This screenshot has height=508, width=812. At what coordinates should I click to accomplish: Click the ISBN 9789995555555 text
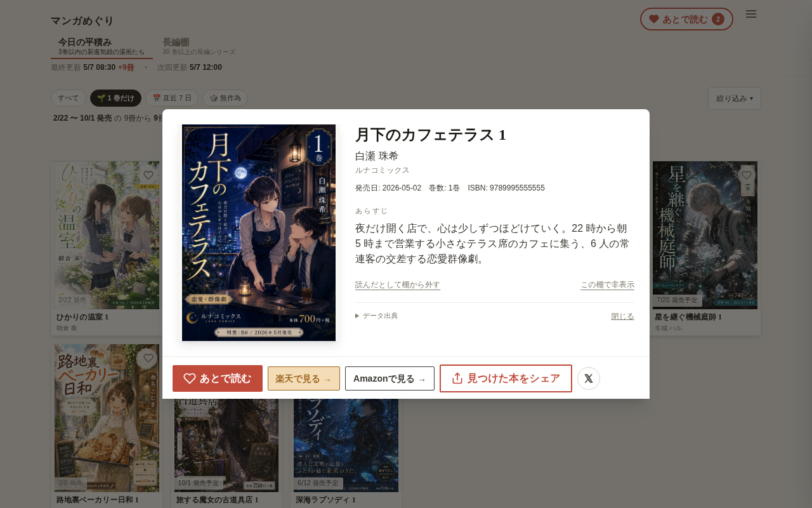506,188
